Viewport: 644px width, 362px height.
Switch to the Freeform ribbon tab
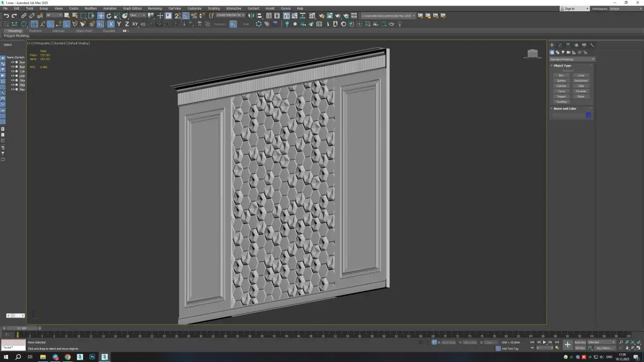35,31
